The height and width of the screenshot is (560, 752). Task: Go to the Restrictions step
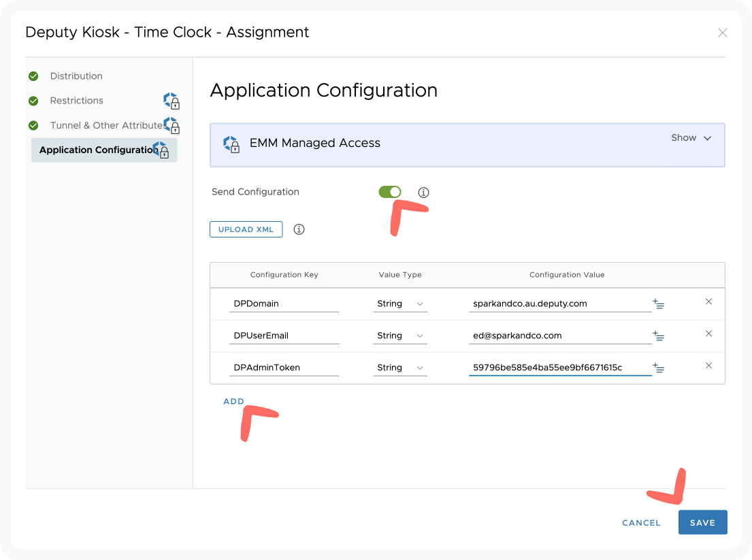(76, 100)
